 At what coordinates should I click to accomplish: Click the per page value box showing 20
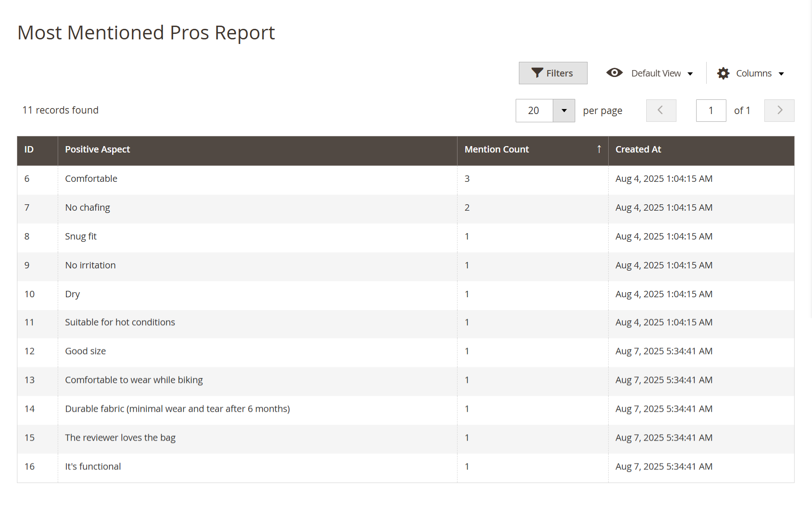point(534,110)
